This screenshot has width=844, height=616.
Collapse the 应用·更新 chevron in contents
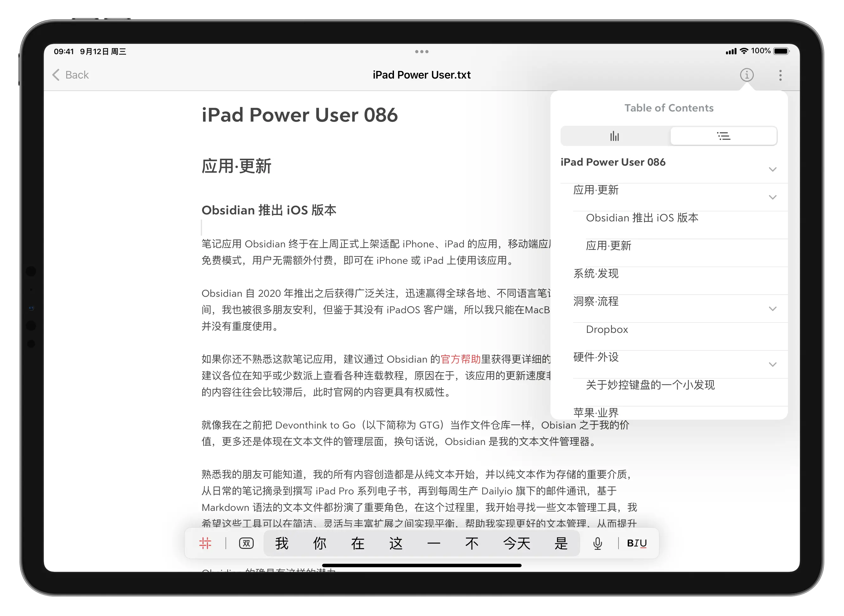click(772, 197)
